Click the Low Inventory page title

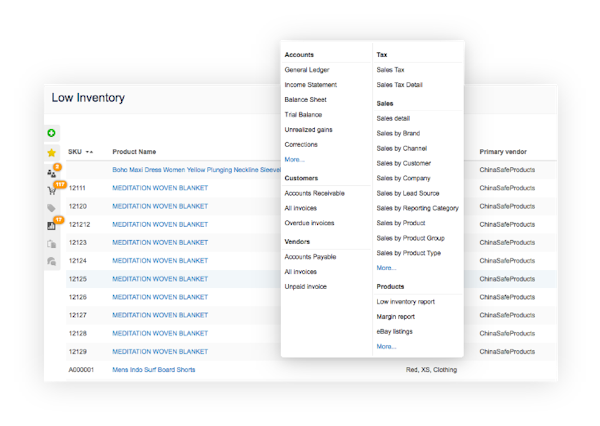pos(88,98)
